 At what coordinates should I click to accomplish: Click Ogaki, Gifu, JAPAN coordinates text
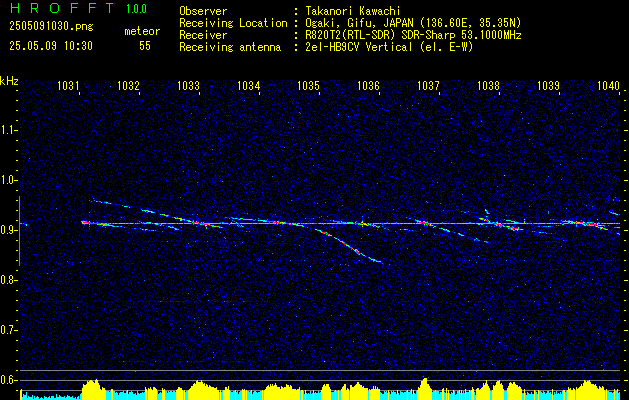click(x=413, y=23)
